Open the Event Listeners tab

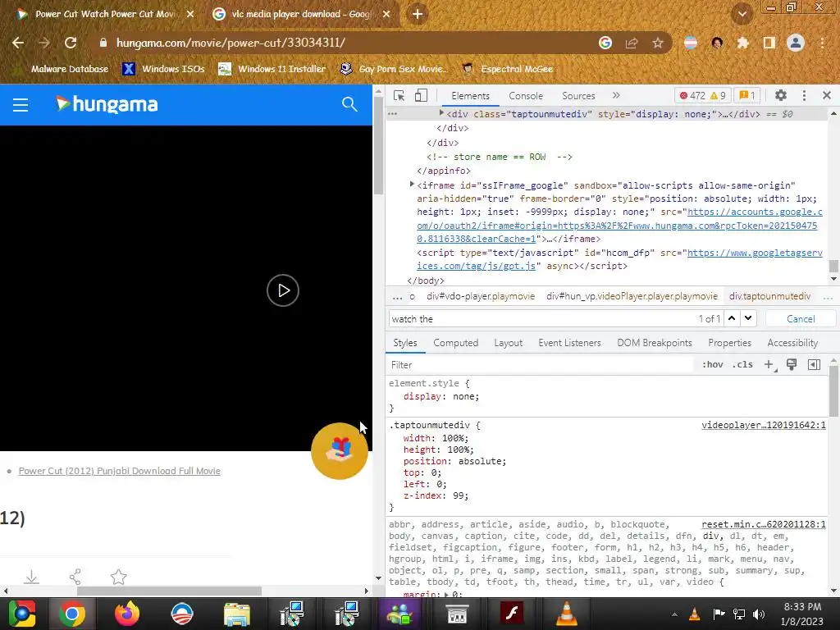(569, 343)
